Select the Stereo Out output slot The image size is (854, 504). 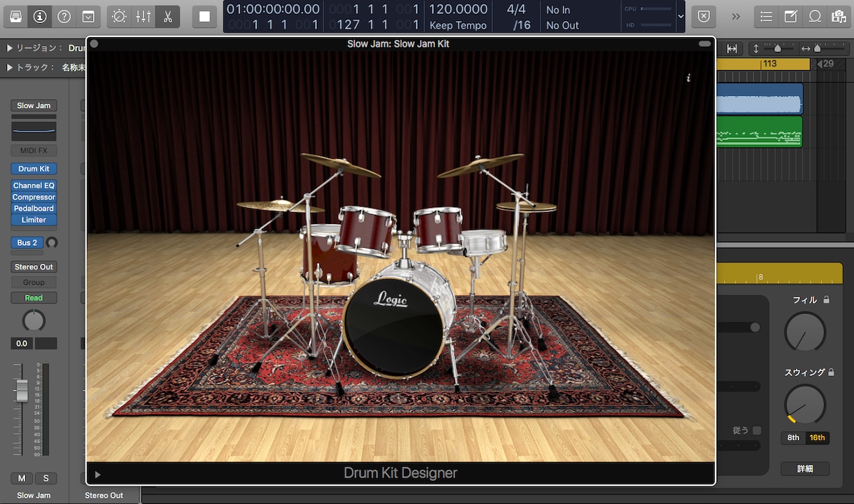click(34, 267)
